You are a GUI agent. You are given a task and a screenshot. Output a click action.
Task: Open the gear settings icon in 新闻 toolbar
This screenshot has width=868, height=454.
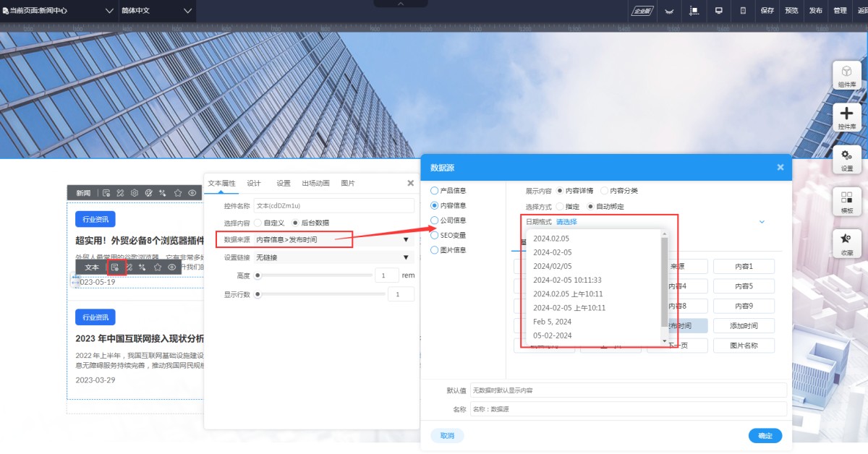click(x=134, y=193)
